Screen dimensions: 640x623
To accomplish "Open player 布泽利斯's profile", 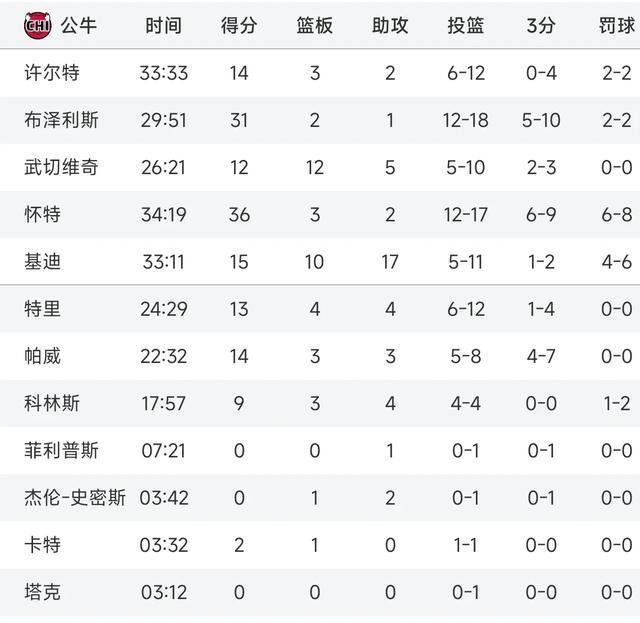I will click(x=61, y=120).
